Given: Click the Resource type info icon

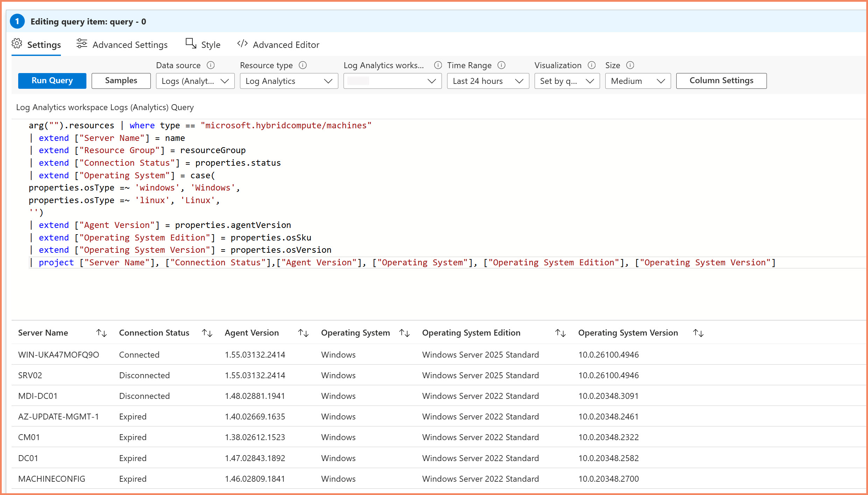Looking at the screenshot, I should click(x=303, y=65).
